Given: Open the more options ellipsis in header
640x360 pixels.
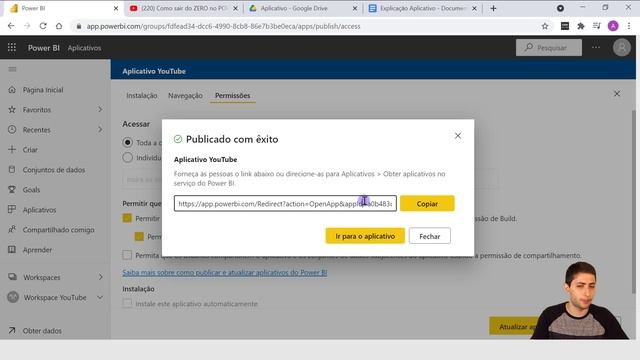Looking at the screenshot, I should pyautogui.click(x=596, y=47).
